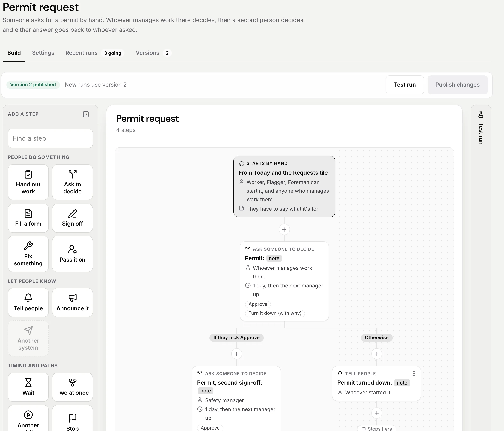Add a Fix something step
Image resolution: width=504 pixels, height=431 pixels.
[x=28, y=254]
